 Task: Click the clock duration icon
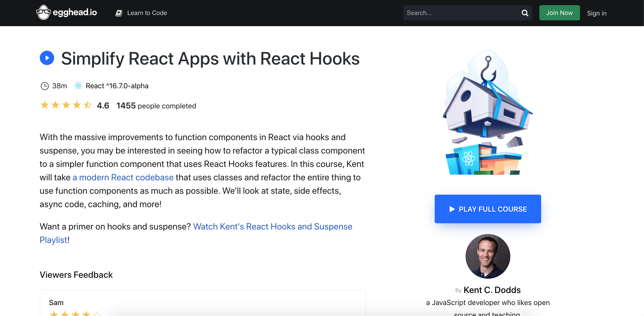pos(44,86)
